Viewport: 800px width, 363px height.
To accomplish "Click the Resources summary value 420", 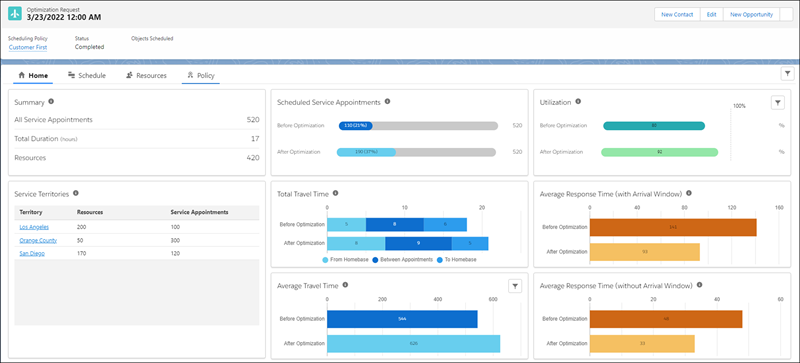I will [253, 158].
